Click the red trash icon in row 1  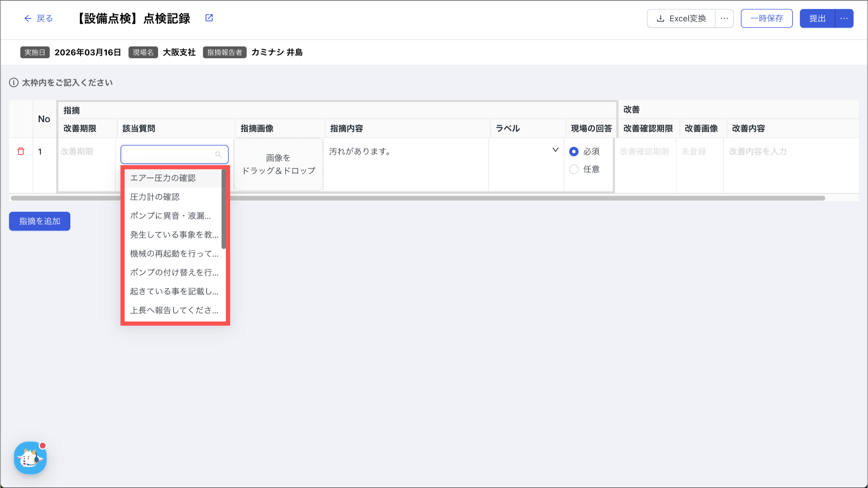click(21, 151)
